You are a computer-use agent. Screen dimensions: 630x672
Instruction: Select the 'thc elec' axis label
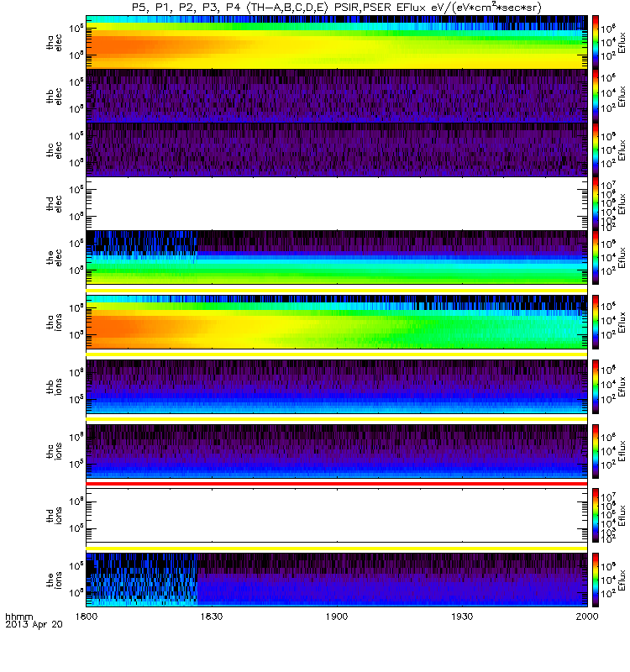coord(54,150)
